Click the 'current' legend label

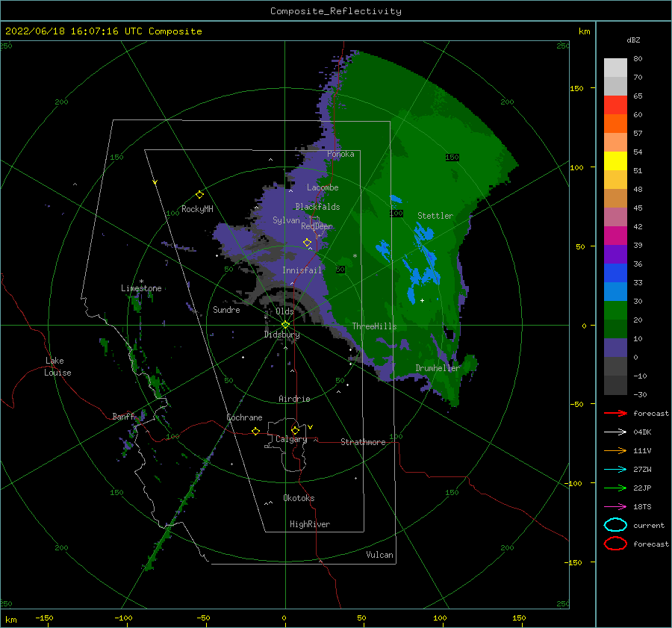[x=648, y=526]
